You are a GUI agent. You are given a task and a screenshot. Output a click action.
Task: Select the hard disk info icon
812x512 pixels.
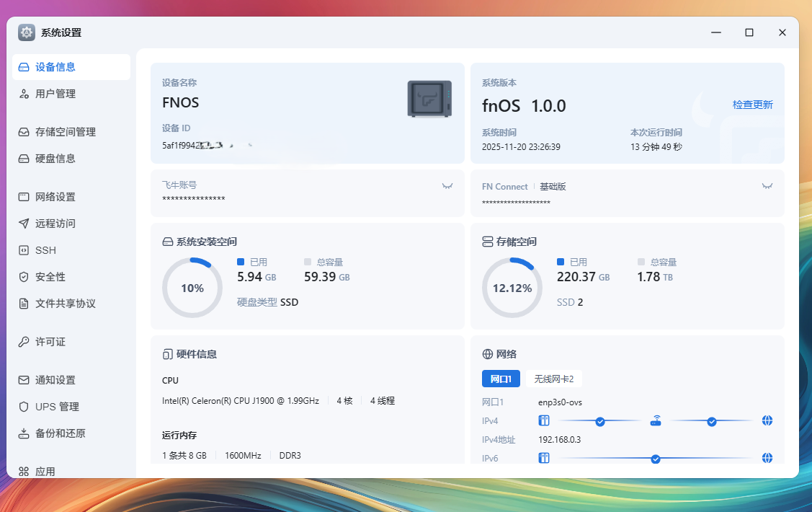pos(24,159)
